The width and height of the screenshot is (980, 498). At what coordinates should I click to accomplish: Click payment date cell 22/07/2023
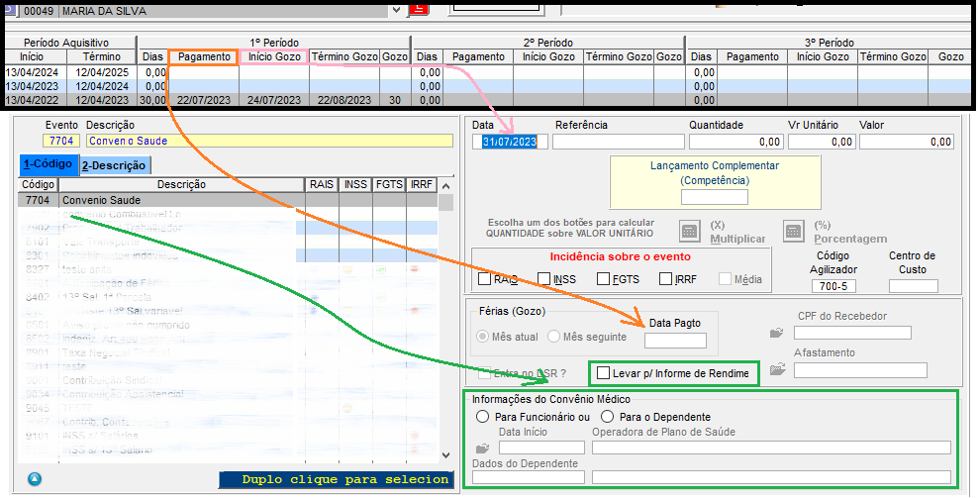click(x=204, y=100)
